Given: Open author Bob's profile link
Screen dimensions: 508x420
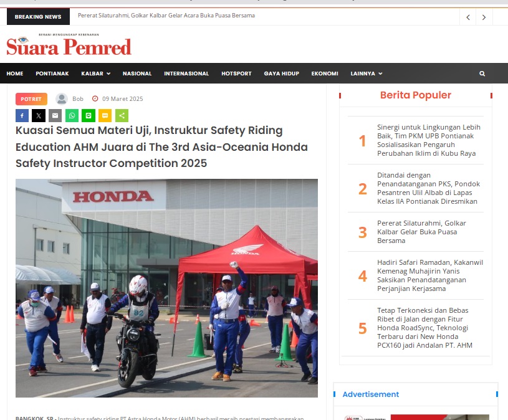Looking at the screenshot, I should point(78,98).
